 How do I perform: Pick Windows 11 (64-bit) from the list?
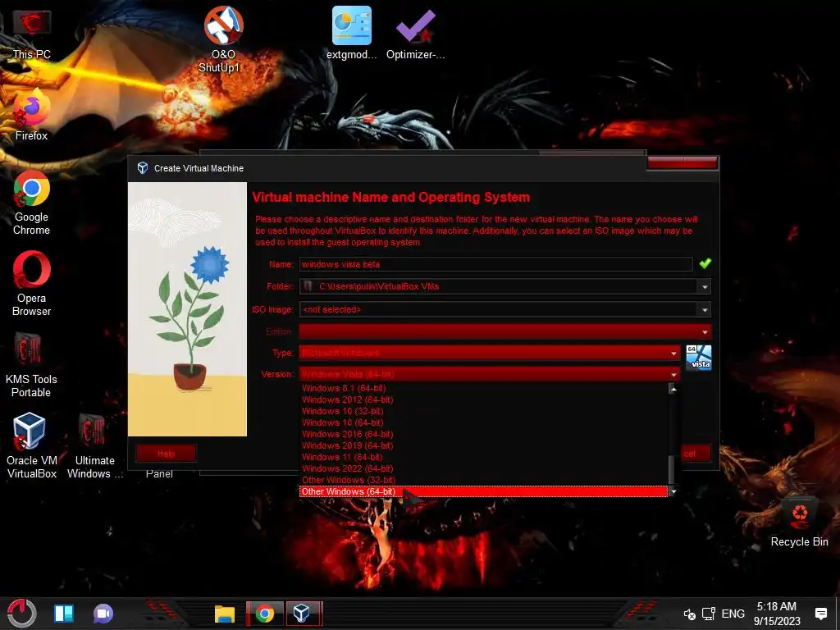point(484,458)
